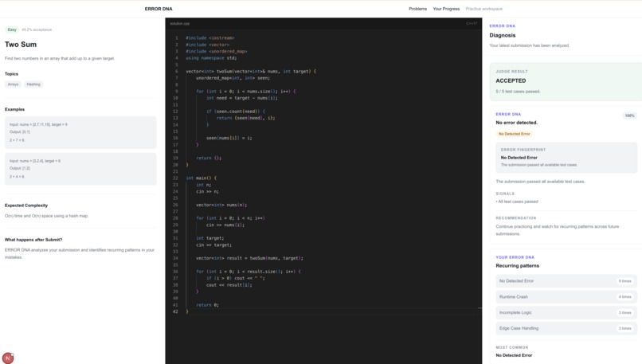Click the Expected Complexity heading
The image size is (642, 364).
click(26, 205)
